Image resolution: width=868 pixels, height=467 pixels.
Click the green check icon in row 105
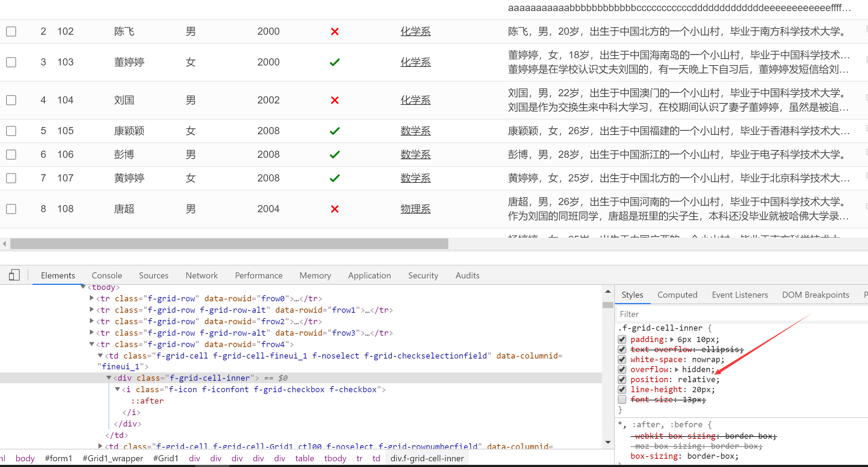pyautogui.click(x=335, y=131)
